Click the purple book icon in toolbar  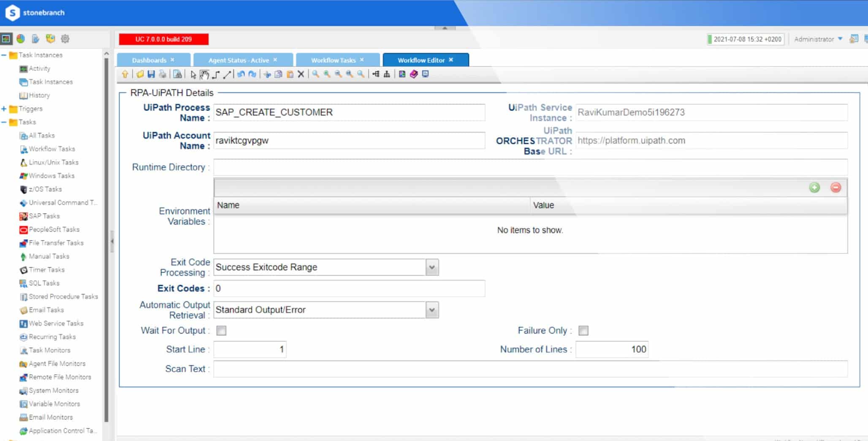point(414,74)
